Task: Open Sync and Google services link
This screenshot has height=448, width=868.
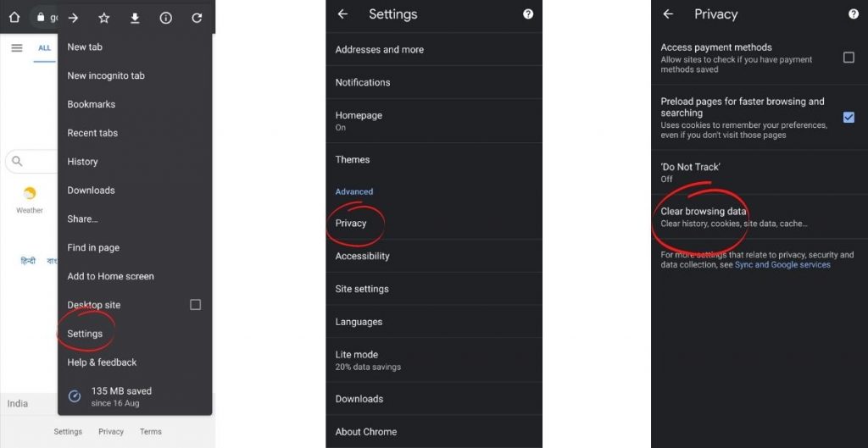Action: pyautogui.click(x=782, y=265)
